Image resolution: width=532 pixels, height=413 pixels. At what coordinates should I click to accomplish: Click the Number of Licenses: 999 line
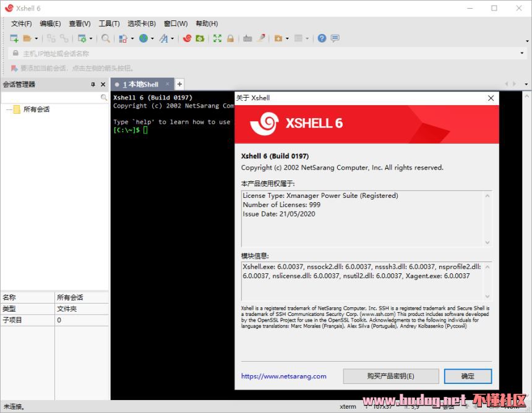(281, 205)
